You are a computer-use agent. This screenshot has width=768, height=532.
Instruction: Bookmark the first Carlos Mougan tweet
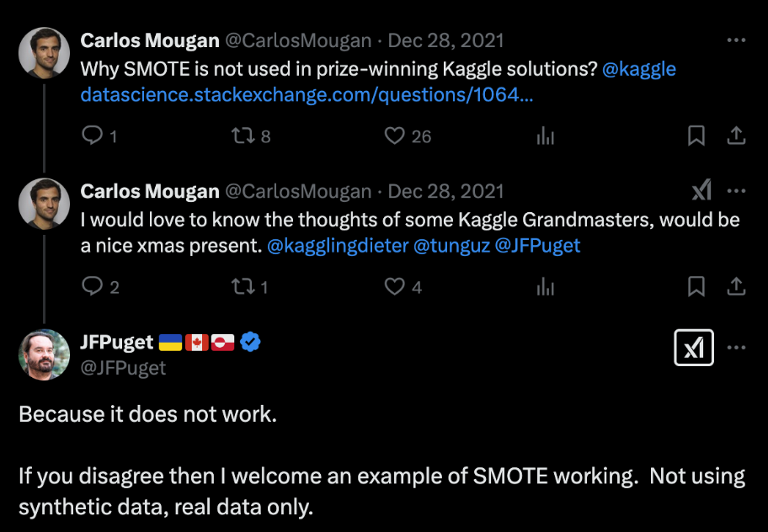(x=696, y=136)
